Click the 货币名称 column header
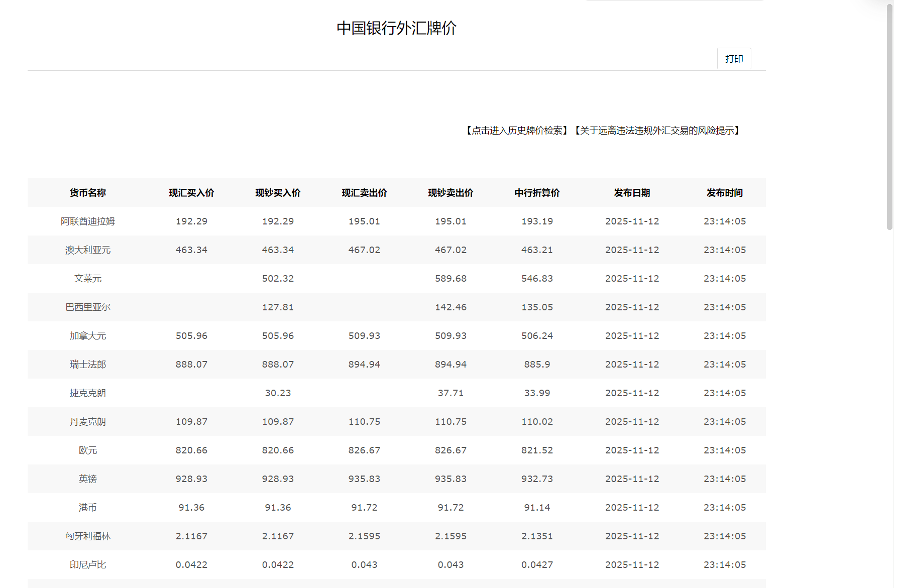900x588 pixels. coord(88,193)
